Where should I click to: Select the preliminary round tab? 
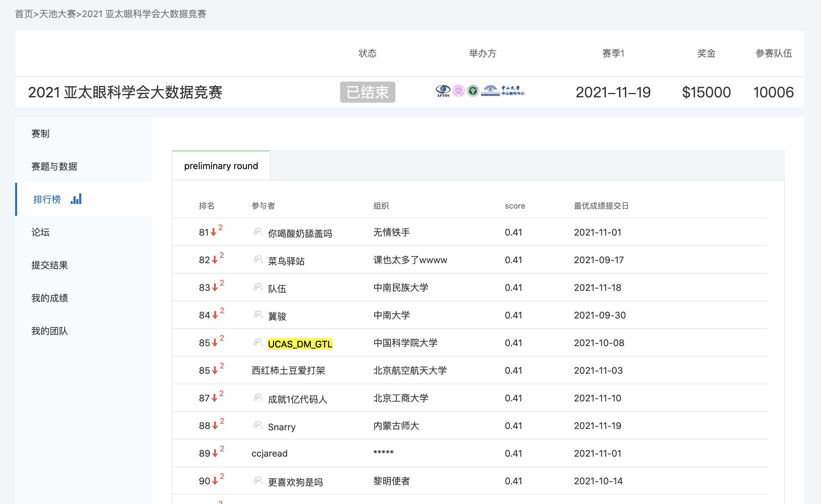[x=221, y=166]
